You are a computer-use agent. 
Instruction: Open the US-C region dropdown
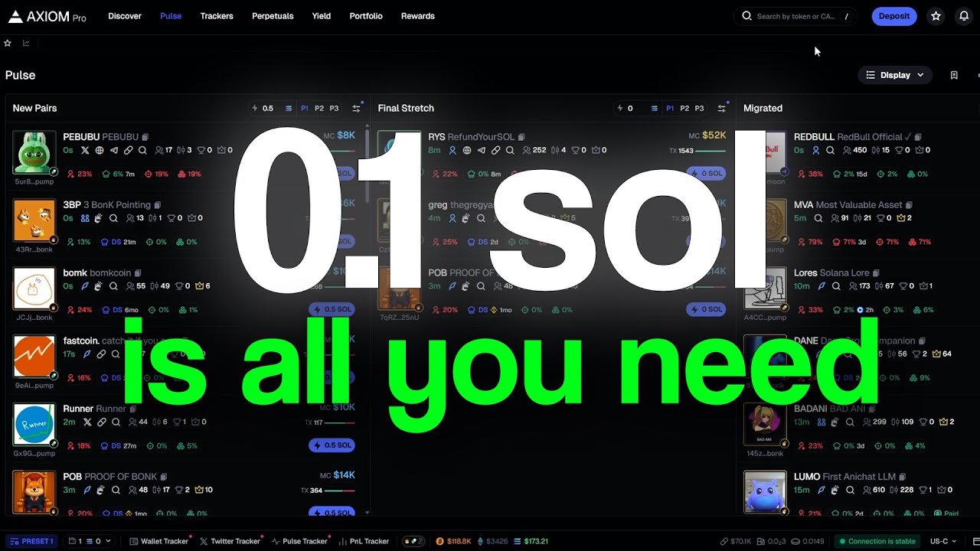(944, 541)
